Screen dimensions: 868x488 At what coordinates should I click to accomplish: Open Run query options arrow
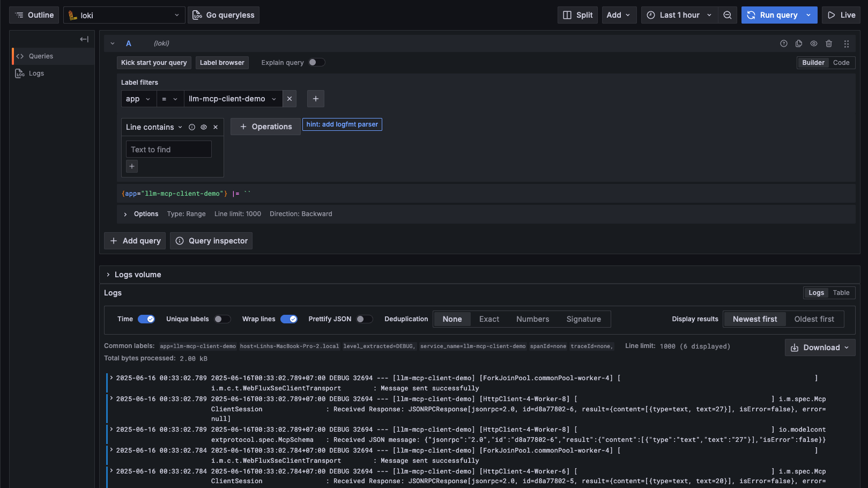point(808,15)
